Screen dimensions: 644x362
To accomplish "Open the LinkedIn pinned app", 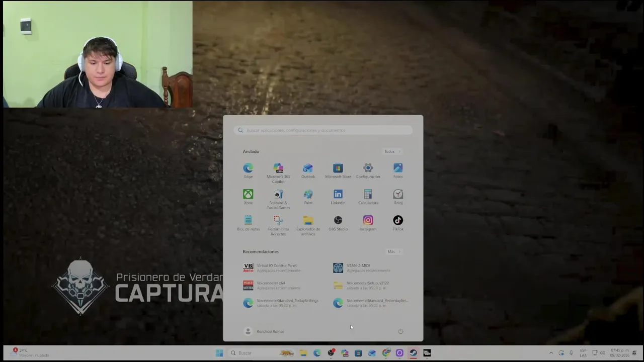I will click(338, 197).
